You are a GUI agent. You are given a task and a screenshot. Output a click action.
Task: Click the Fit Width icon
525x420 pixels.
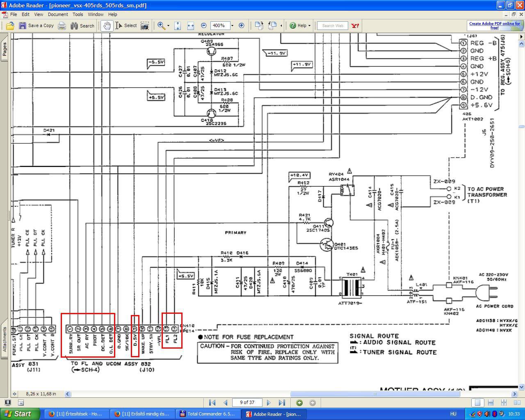coord(190,25)
